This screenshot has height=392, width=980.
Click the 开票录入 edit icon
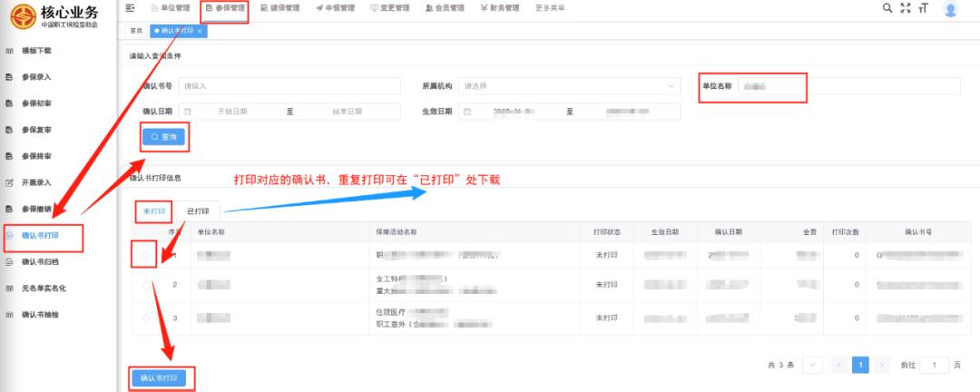click(9, 182)
